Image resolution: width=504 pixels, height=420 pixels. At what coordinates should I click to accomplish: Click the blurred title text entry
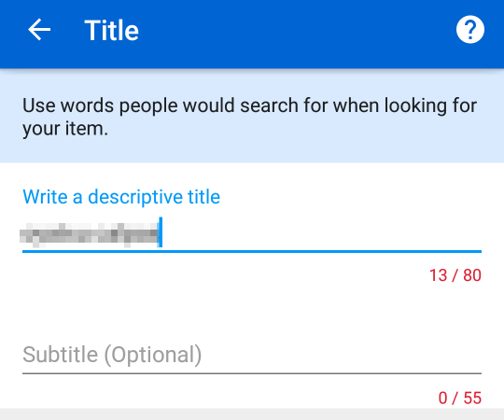click(x=89, y=234)
